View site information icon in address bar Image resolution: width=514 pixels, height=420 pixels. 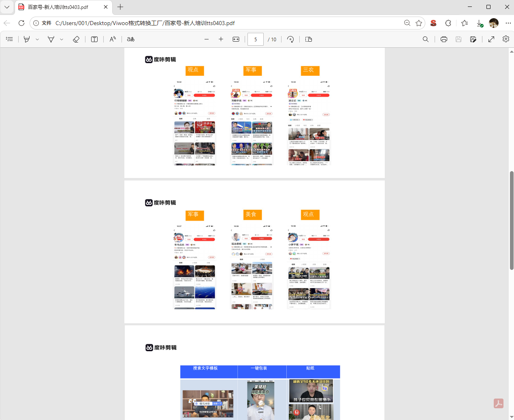36,23
